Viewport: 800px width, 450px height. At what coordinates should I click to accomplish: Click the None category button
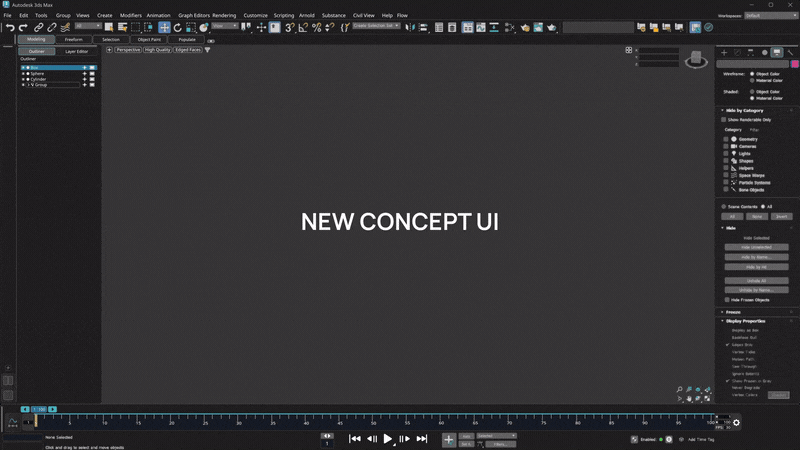click(x=757, y=217)
